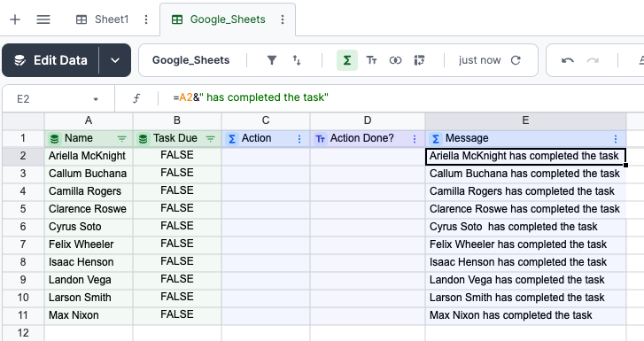Open the Task Due column filter toggle

click(211, 139)
